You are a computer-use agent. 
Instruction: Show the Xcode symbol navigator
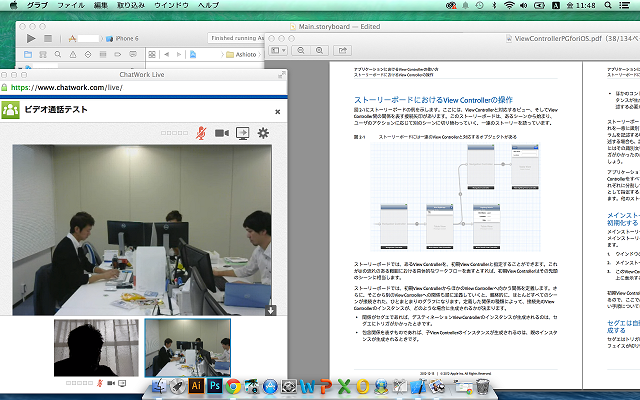[x=43, y=54]
